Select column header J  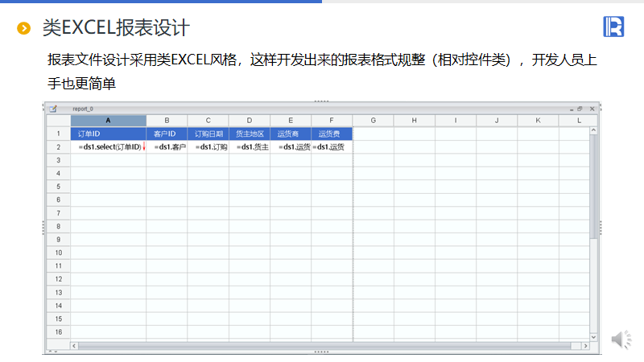pos(497,121)
